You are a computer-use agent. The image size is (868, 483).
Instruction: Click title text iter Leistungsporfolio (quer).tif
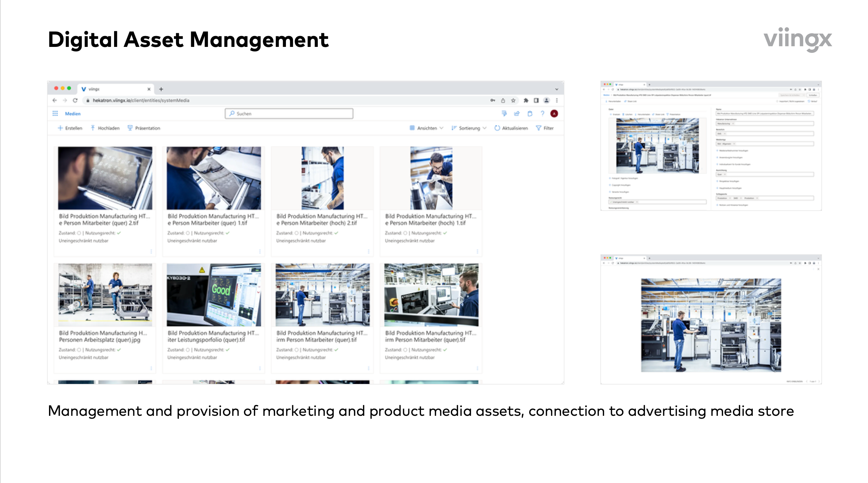click(206, 340)
